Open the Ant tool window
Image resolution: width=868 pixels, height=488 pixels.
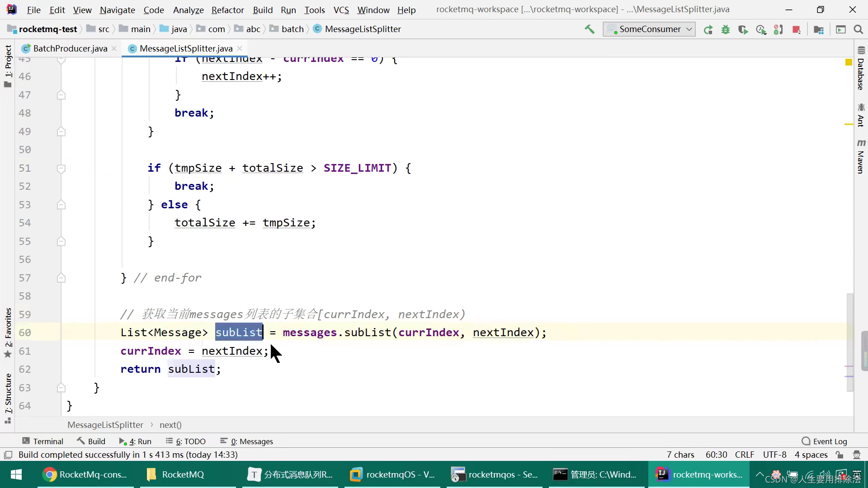tap(861, 115)
